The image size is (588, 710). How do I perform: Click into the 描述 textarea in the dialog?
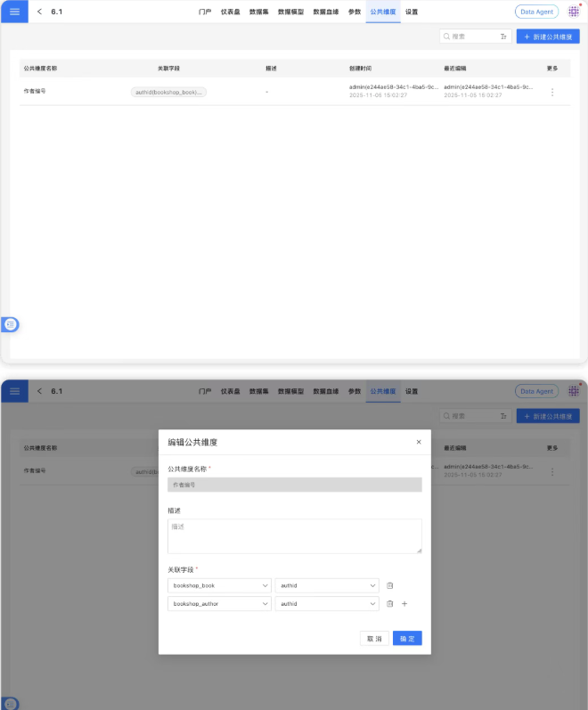tap(295, 536)
